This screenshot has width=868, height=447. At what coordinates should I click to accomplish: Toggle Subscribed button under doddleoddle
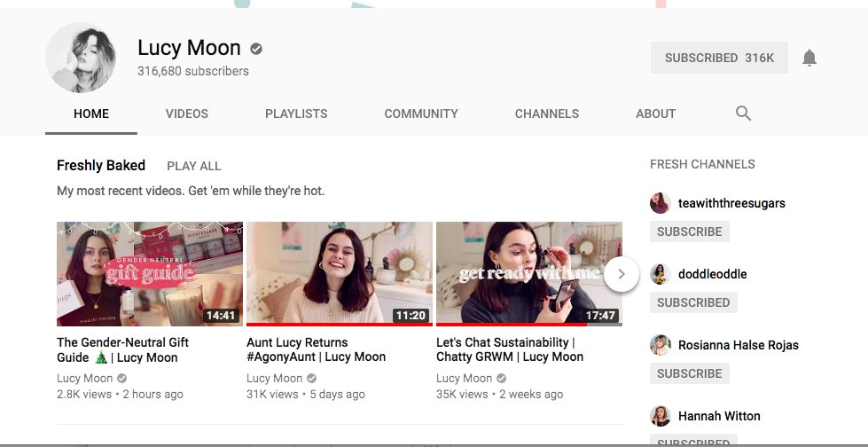coord(693,302)
